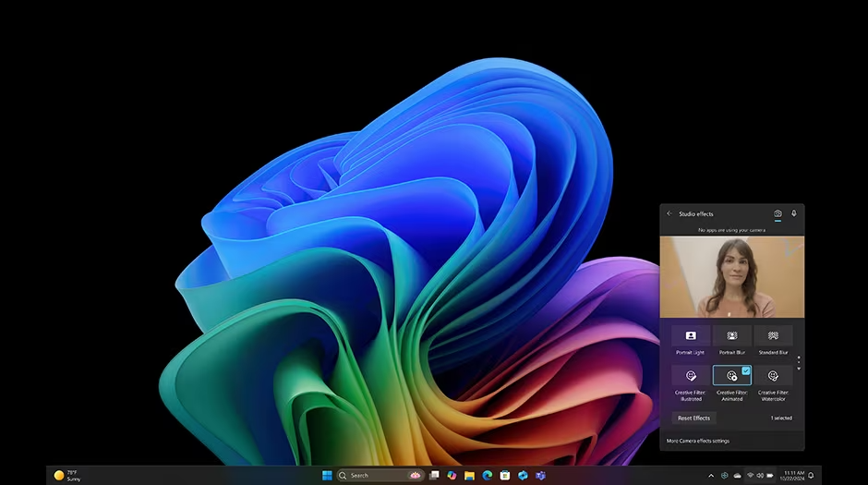Select Creative Filter: Illustrated
Viewport: 868px width, 485px height.
[x=691, y=376]
